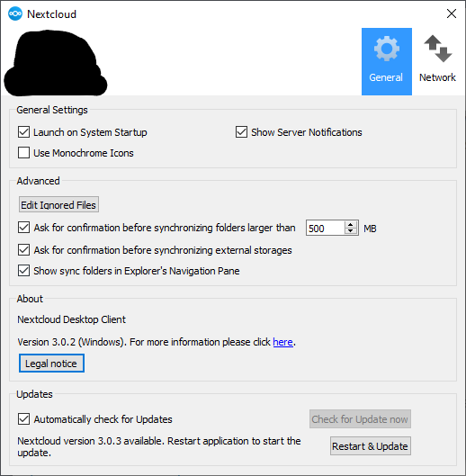Open the Legal notice
Screen dimensions: 466x476
51,363
